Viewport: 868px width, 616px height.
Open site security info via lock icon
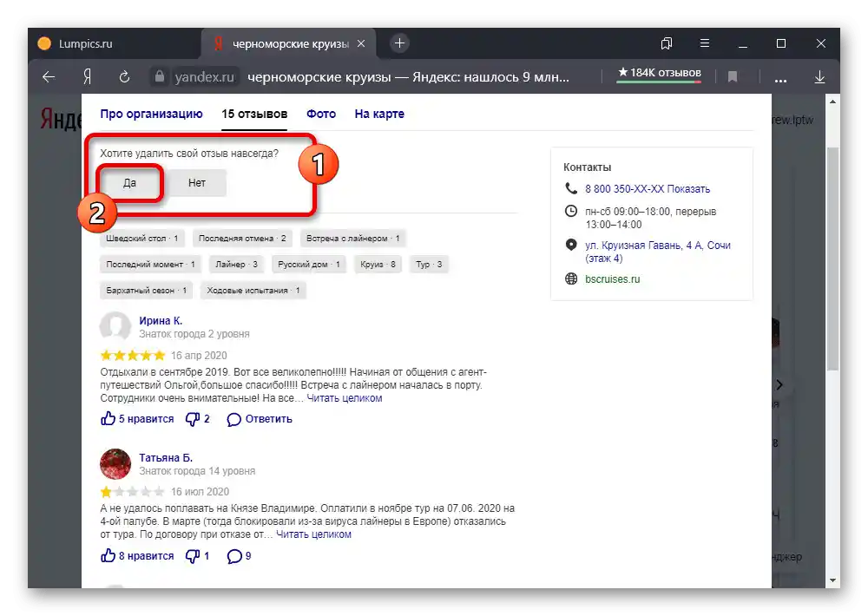[160, 76]
